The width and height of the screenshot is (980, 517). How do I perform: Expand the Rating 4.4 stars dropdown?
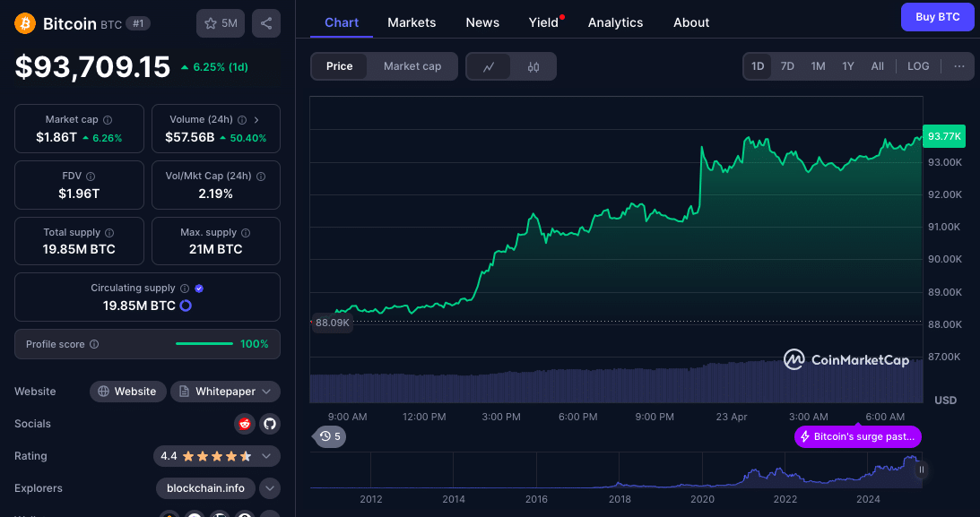266,456
